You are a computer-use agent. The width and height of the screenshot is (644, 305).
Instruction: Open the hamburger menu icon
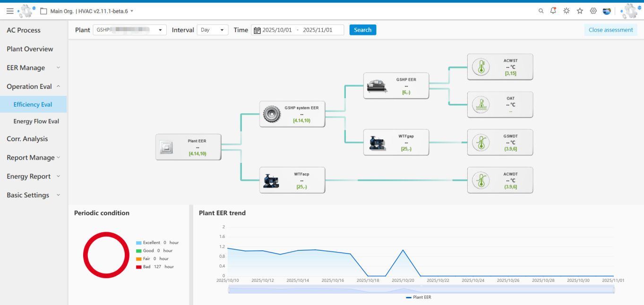click(10, 11)
